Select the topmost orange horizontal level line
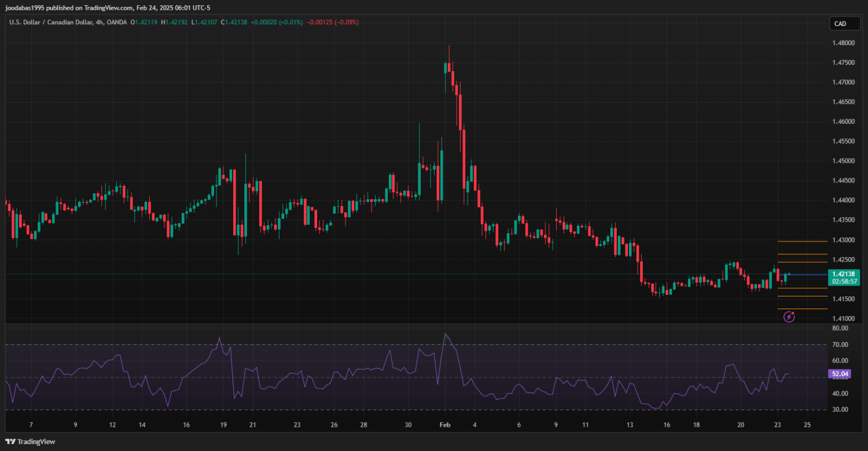Viewport: 868px width, 451px height. (x=802, y=241)
